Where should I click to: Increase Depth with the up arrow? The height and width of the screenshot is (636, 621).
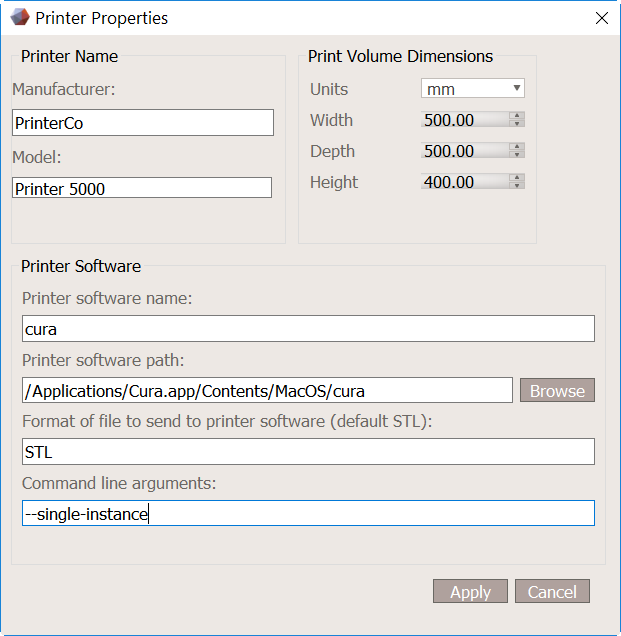tap(517, 147)
